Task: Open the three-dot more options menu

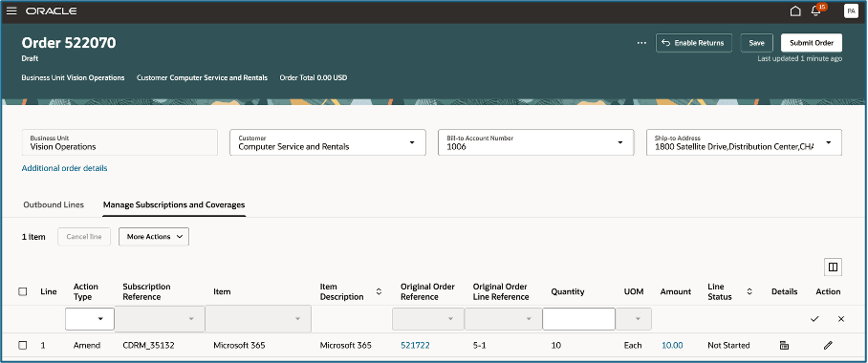Action: (641, 43)
